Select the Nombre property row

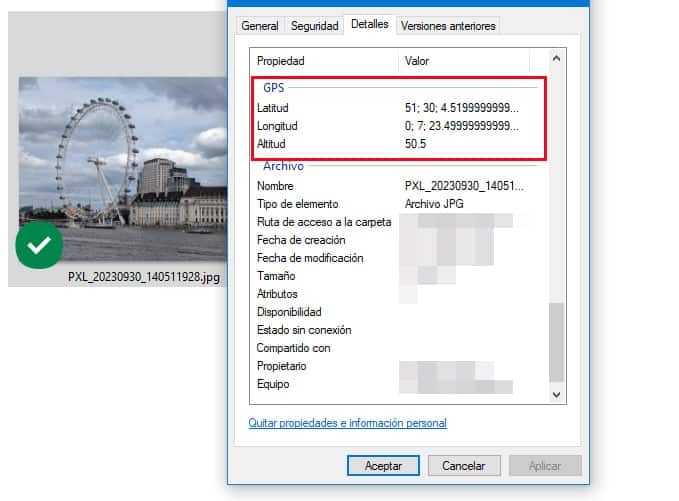pos(398,186)
